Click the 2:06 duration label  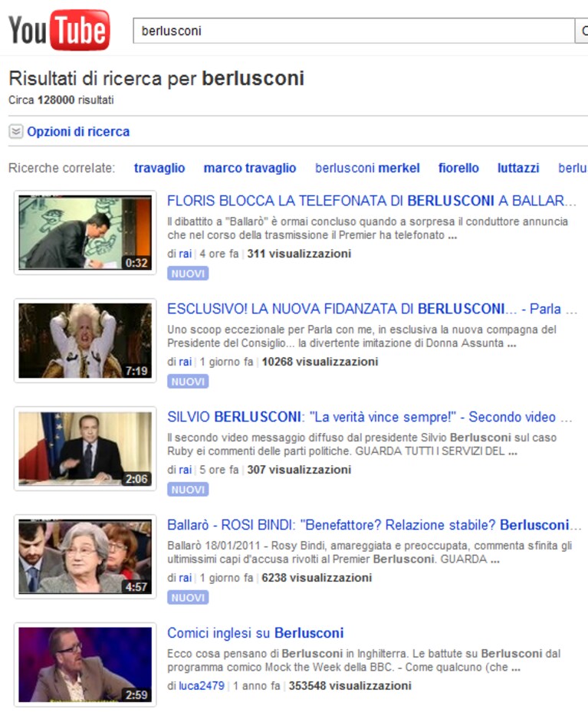136,478
